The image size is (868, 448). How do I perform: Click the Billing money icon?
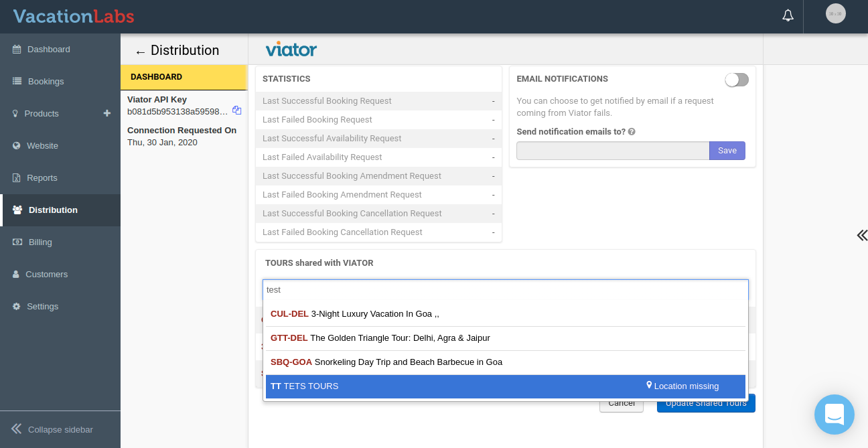pyautogui.click(x=17, y=242)
